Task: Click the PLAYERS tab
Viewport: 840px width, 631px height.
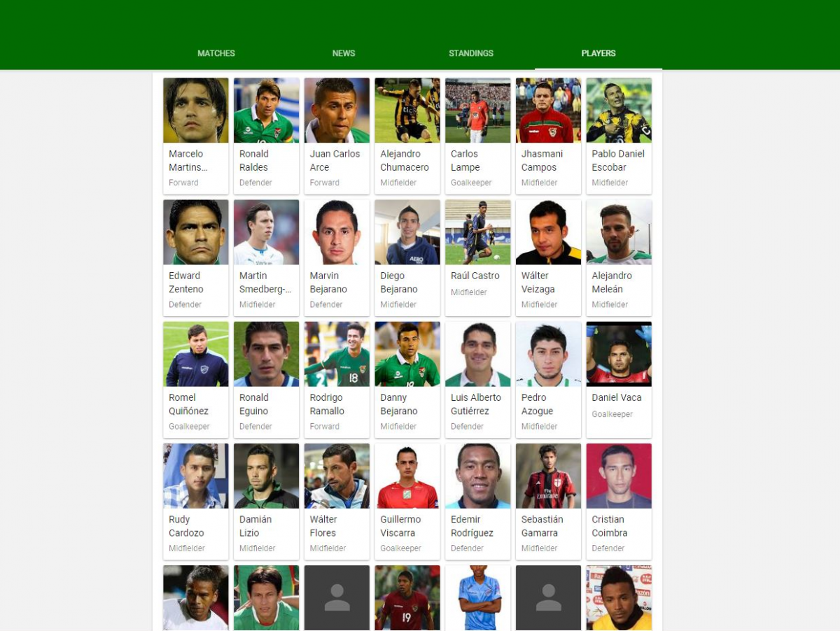Action: click(598, 53)
